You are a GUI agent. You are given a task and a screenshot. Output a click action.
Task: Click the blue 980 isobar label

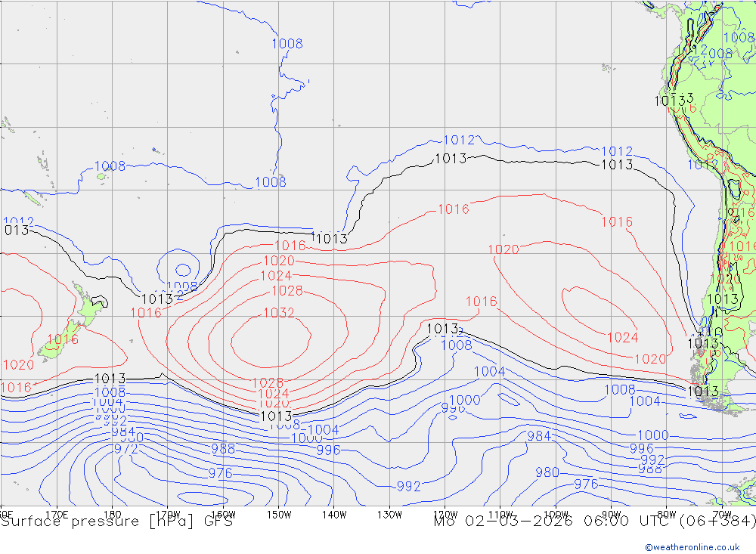coord(547,472)
